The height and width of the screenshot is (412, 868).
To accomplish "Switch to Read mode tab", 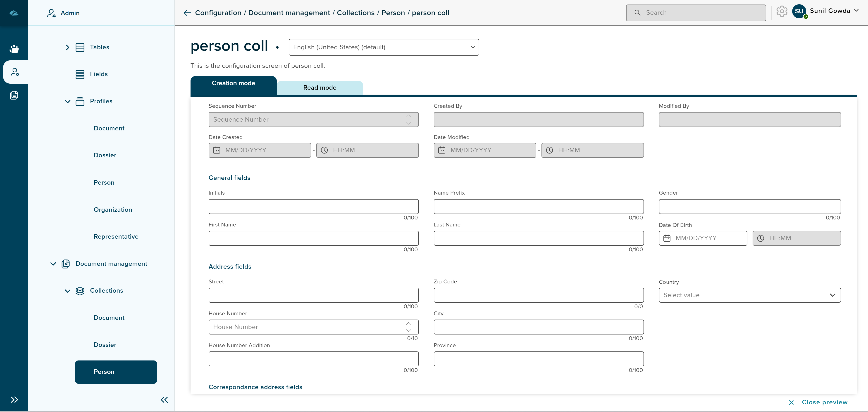I will pyautogui.click(x=320, y=88).
